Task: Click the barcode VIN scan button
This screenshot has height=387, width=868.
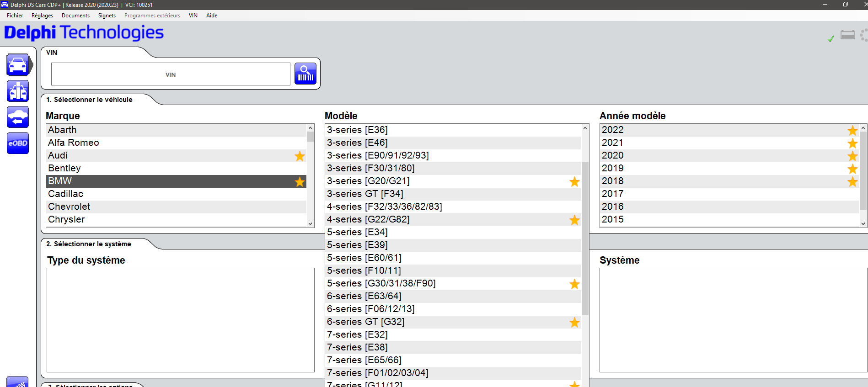Action: click(x=305, y=74)
